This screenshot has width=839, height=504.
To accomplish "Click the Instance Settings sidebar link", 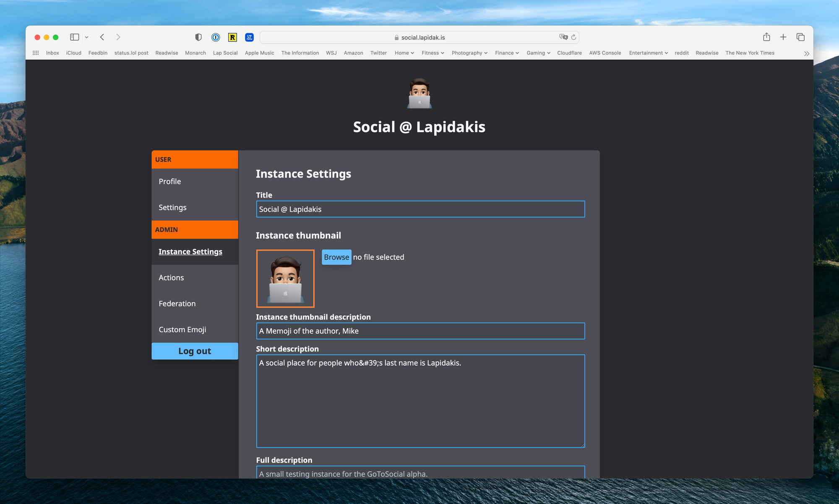I will pos(190,251).
